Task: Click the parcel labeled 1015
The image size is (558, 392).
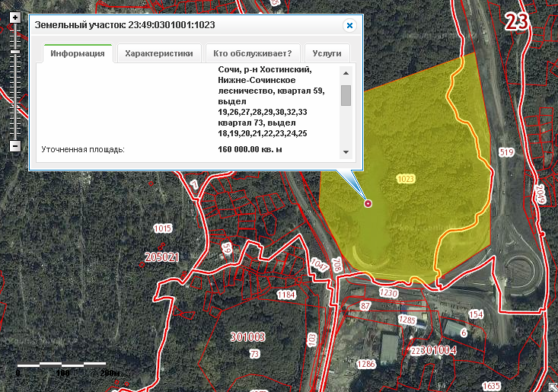Action: (x=162, y=228)
